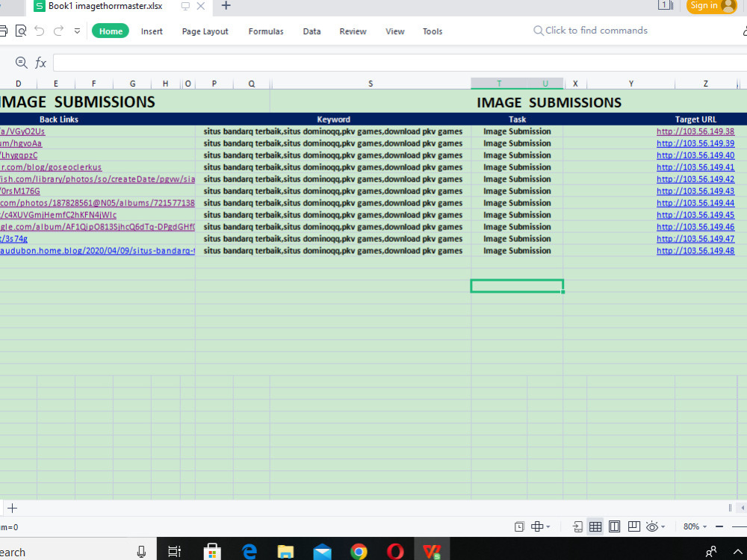Open Print Preview from quick access toolbar

click(21, 31)
